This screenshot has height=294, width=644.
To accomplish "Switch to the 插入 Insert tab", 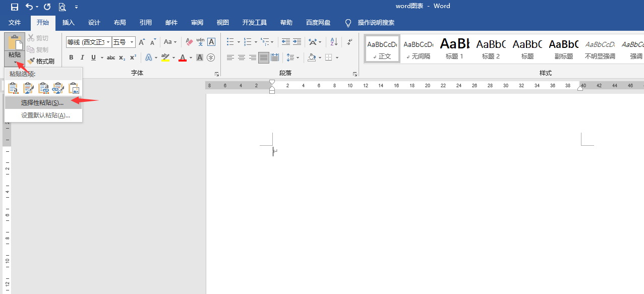I will tap(69, 23).
